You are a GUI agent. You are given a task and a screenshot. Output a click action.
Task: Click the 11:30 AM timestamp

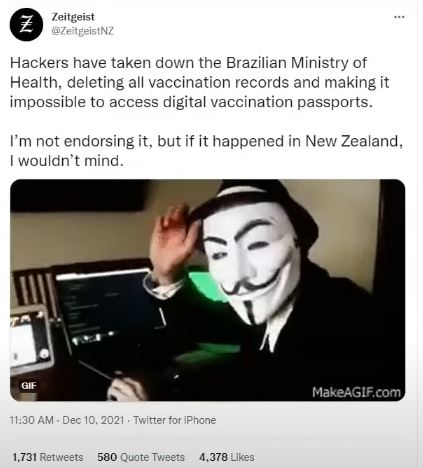32,420
